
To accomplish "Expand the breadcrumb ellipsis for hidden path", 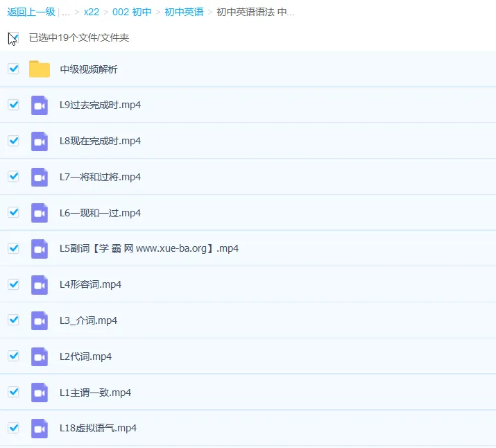I will point(66,12).
